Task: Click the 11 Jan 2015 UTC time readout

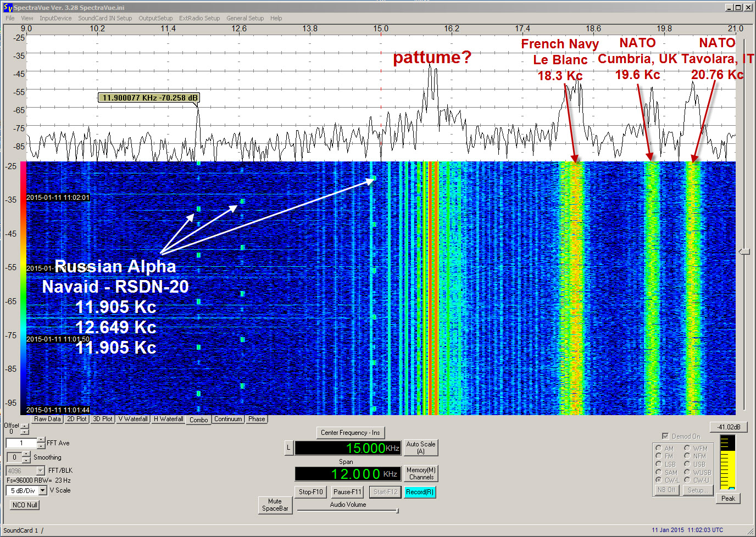Action: pos(687,530)
